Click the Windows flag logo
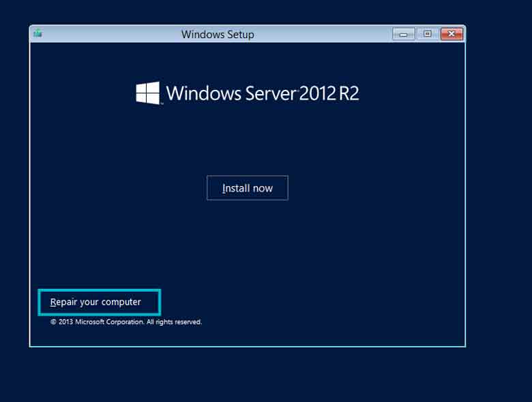 click(147, 93)
